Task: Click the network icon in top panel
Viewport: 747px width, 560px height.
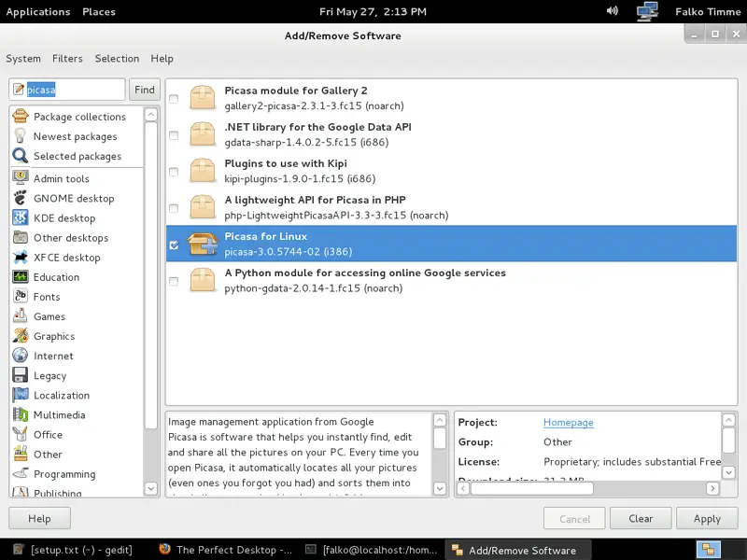Action: pos(647,11)
